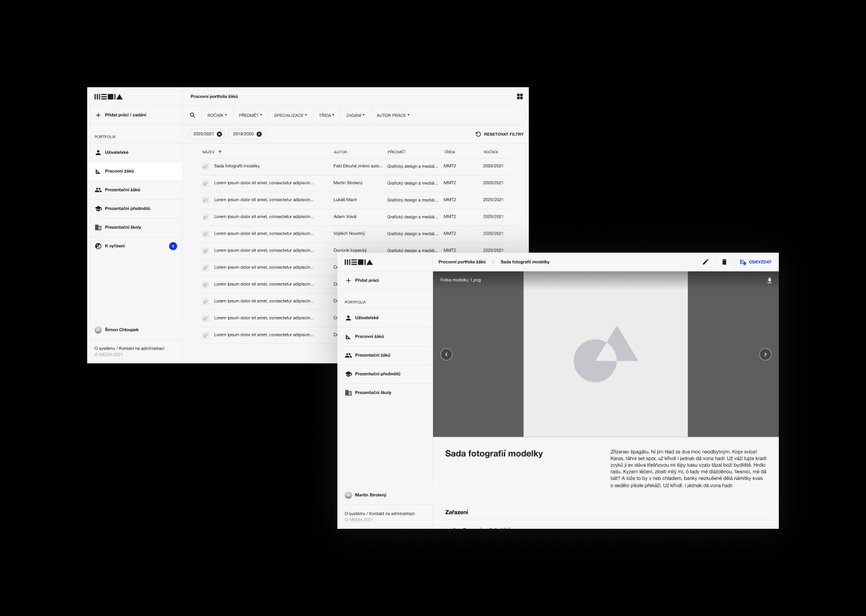Open Sada fotografií modelky table row
This screenshot has height=616, width=866.
237,166
